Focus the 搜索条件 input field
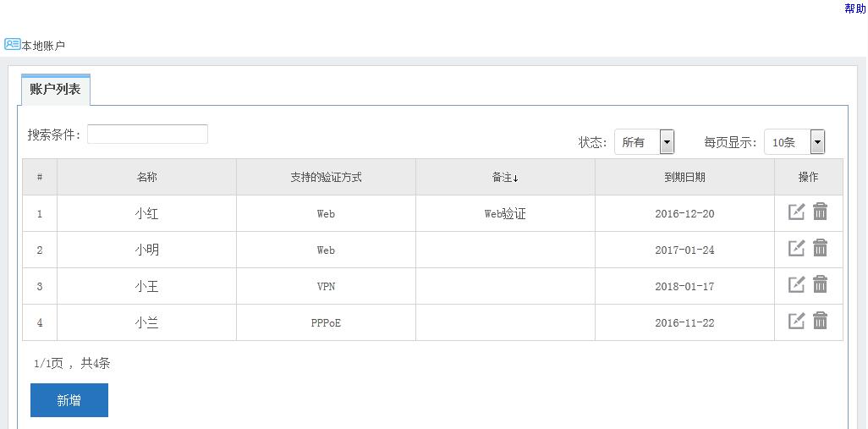The height and width of the screenshot is (429, 868). click(147, 135)
